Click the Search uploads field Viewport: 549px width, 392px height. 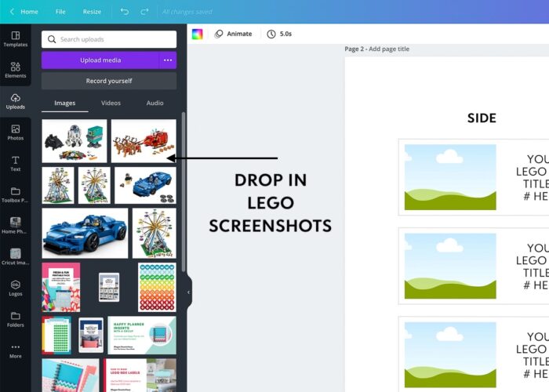pos(109,39)
